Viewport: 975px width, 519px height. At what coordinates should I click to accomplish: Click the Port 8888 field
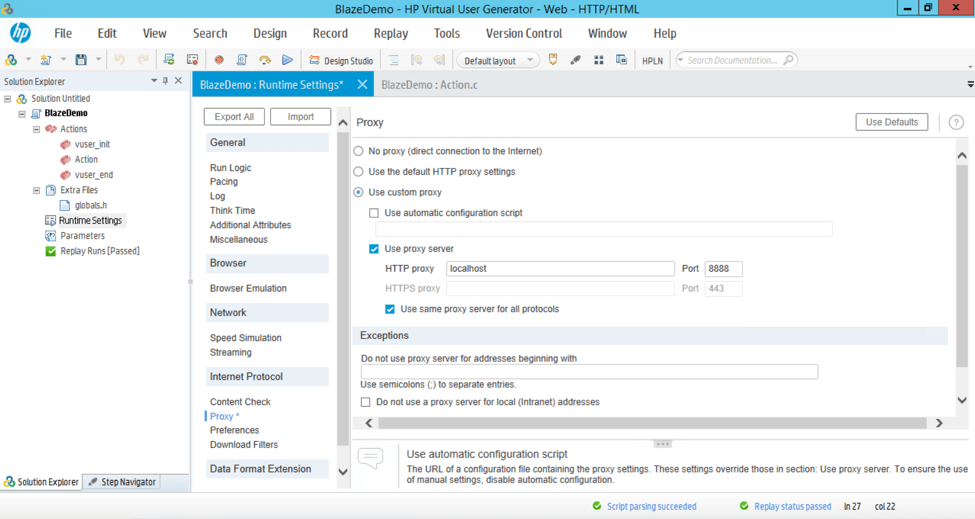click(x=723, y=269)
